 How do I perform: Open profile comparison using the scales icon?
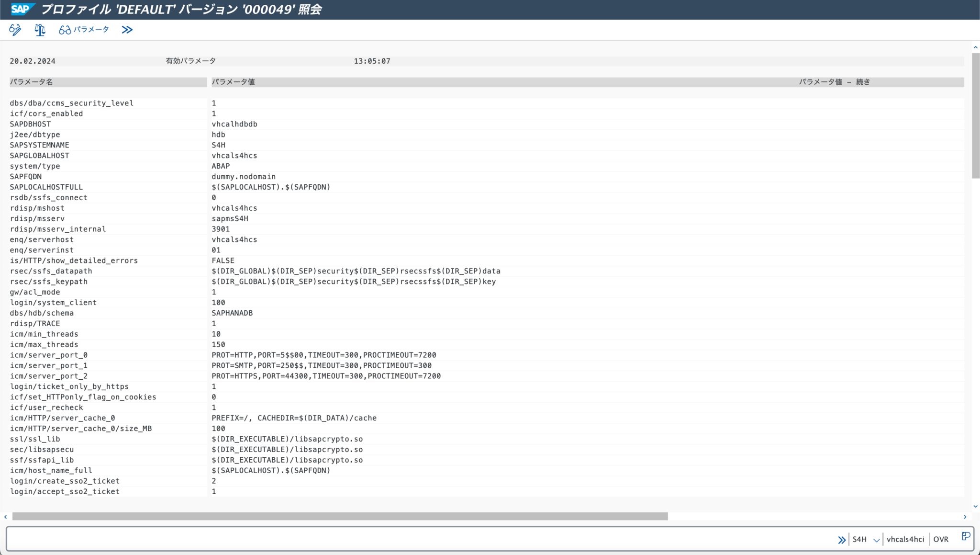pos(40,30)
